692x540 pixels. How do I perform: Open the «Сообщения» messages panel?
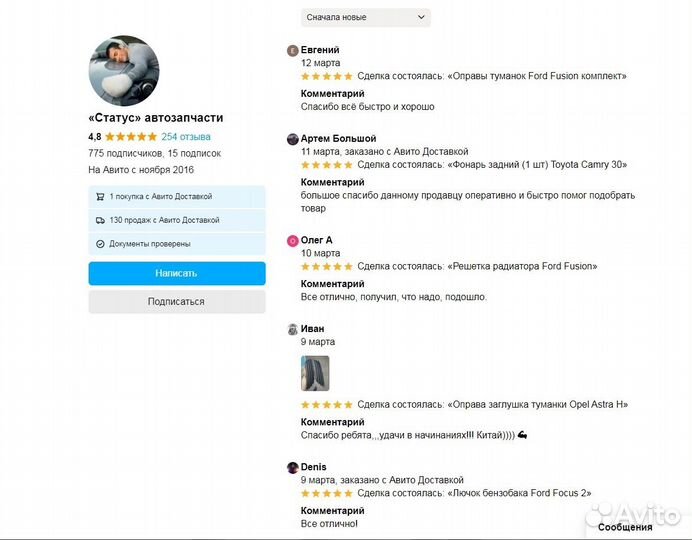tap(625, 527)
